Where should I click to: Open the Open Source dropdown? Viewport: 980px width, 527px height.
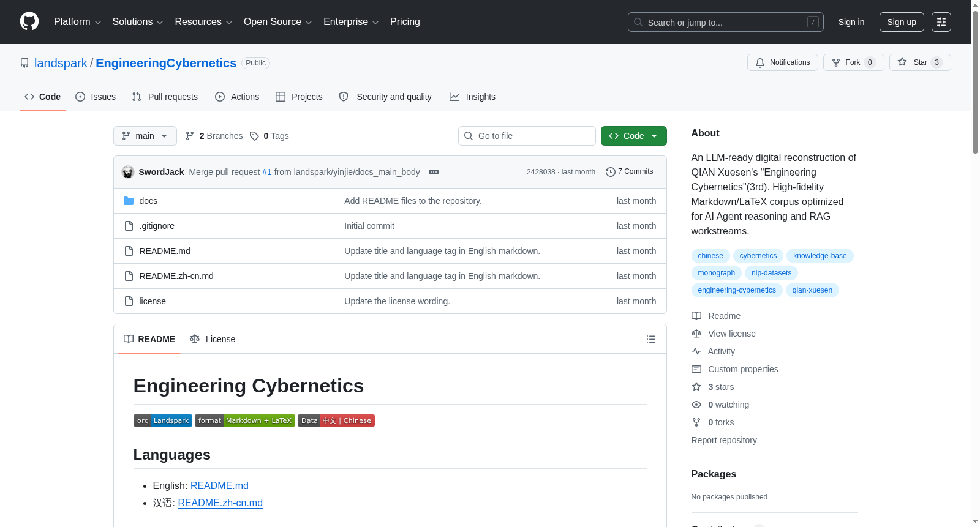click(x=278, y=22)
